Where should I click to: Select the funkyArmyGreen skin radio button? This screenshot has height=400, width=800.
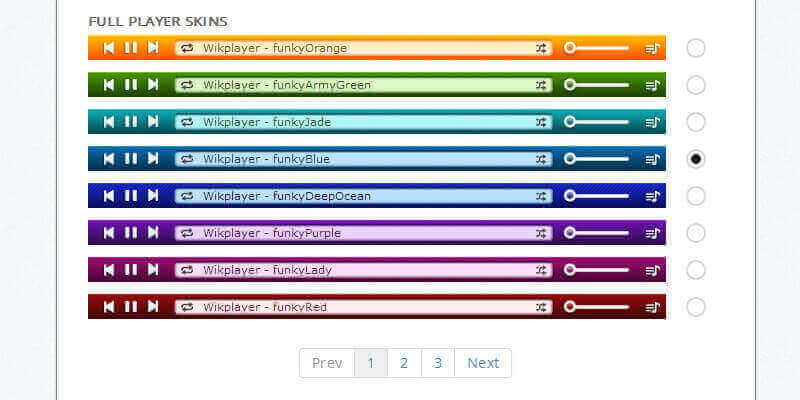coord(696,85)
